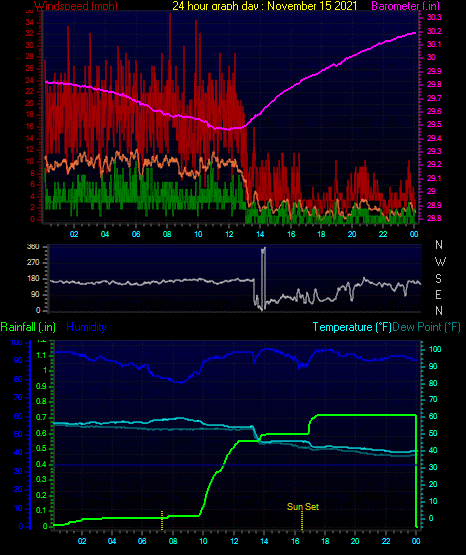Click the Windspeed (mph) axis label
Image resolution: width=466 pixels, height=555 pixels.
(x=76, y=5)
